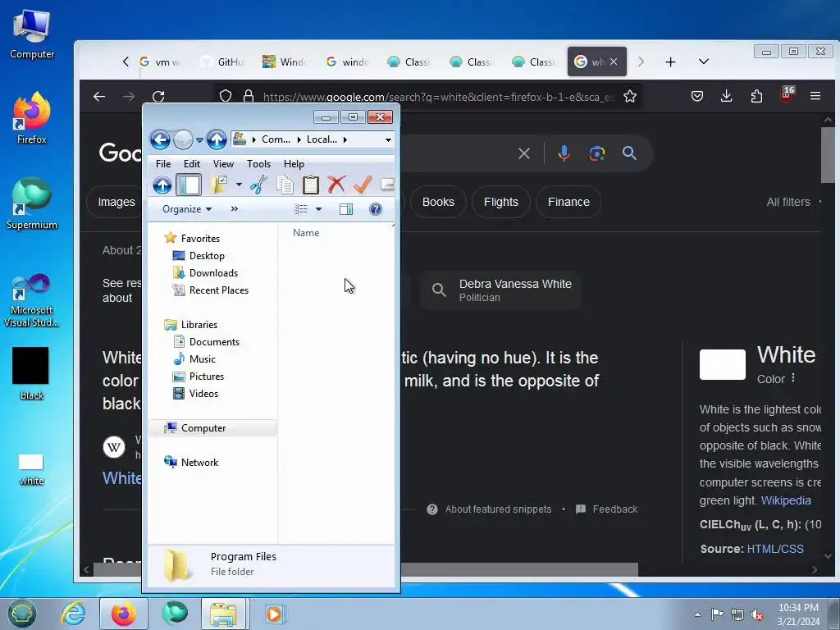The width and height of the screenshot is (840, 630).
Task: Select Libraries in navigation pane
Action: tap(199, 325)
